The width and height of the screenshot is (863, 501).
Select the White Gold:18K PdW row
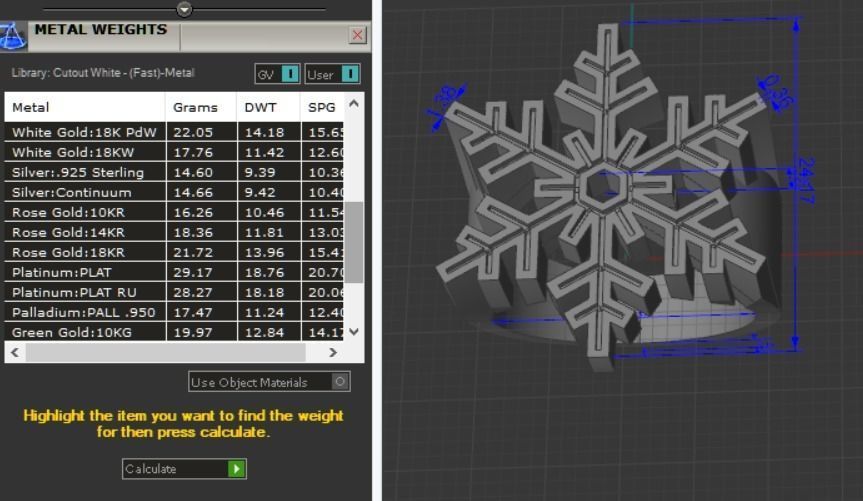(174, 132)
